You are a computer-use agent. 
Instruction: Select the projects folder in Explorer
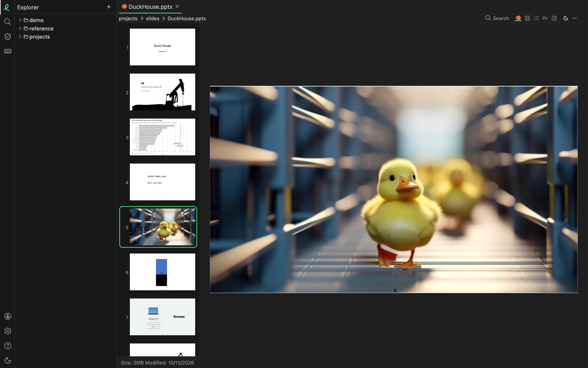point(66,37)
